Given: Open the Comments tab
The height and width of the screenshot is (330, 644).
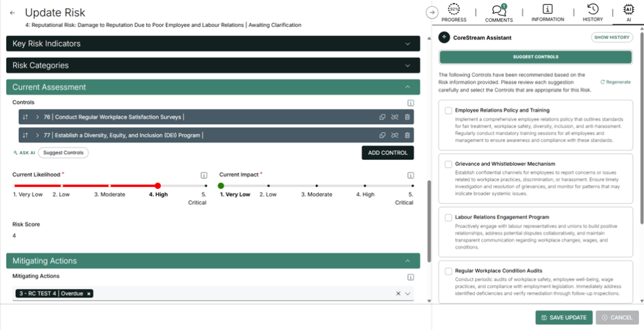Looking at the screenshot, I should point(499,13).
